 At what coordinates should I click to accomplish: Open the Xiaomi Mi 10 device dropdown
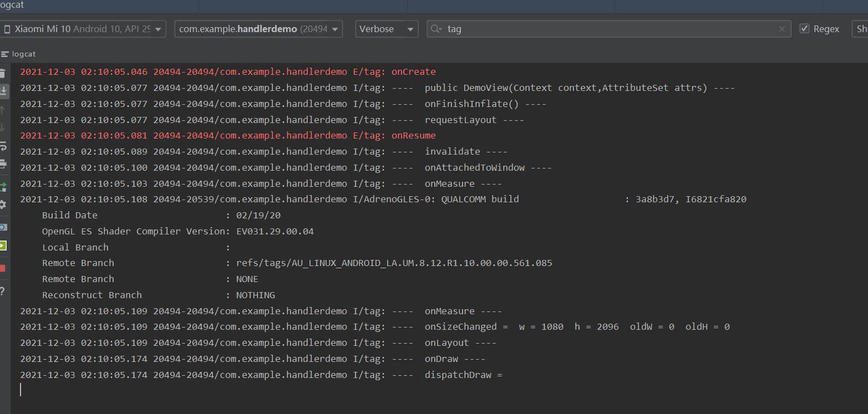(x=83, y=29)
